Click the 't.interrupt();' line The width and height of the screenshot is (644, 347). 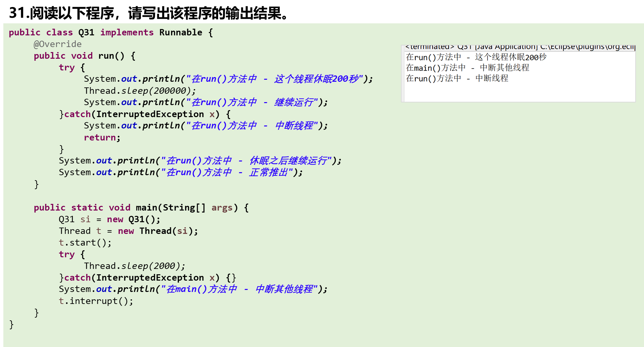tap(96, 301)
